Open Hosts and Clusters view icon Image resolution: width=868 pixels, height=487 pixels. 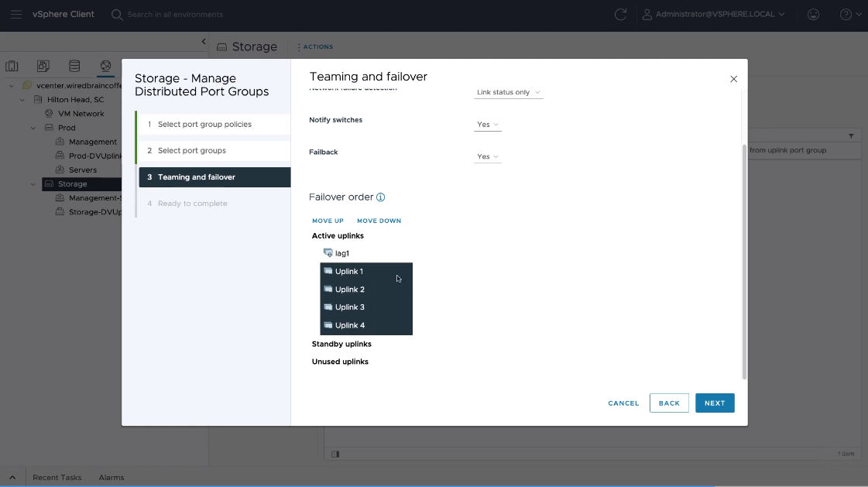[x=12, y=67]
